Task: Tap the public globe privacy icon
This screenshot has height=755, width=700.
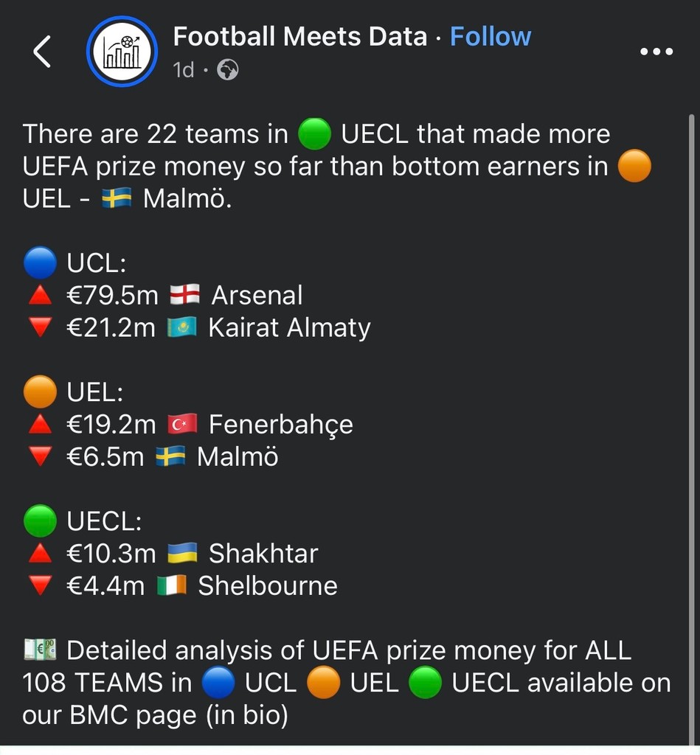Action: coord(228,70)
